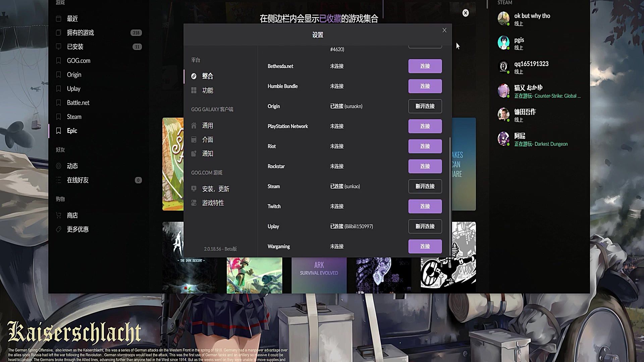This screenshot has width=644, height=362.
Task: Click the 动态 activity icon
Action: pyautogui.click(x=59, y=166)
